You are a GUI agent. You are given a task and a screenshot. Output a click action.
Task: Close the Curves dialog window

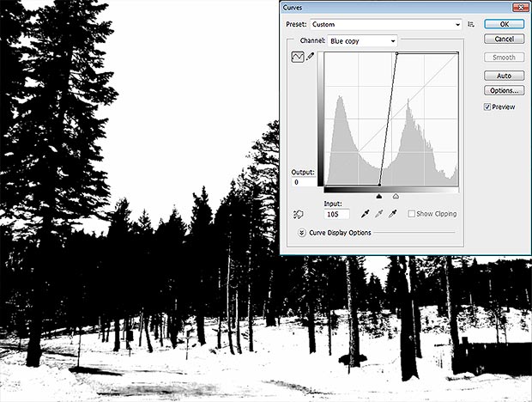[520, 8]
